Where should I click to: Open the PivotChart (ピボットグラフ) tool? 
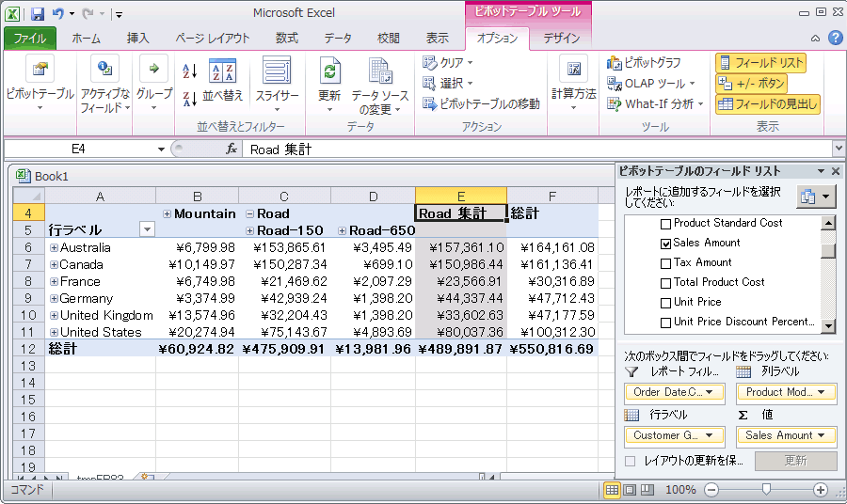click(x=645, y=62)
